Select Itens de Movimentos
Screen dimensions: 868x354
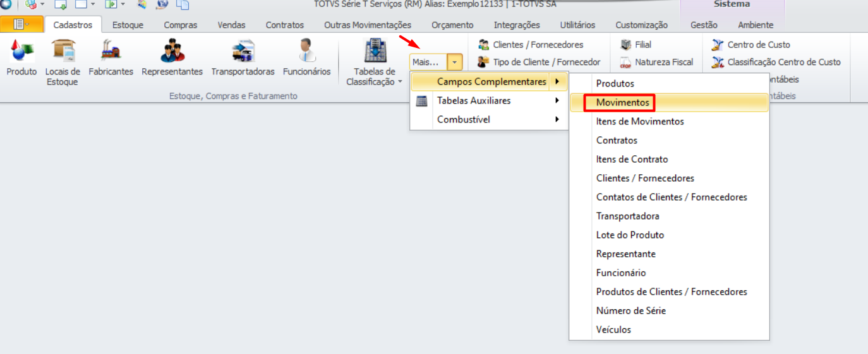coord(669,121)
